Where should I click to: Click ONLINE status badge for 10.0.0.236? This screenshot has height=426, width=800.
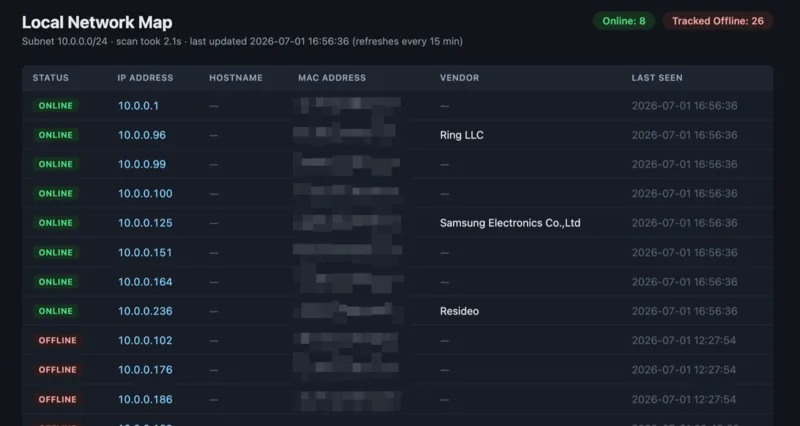(x=56, y=311)
